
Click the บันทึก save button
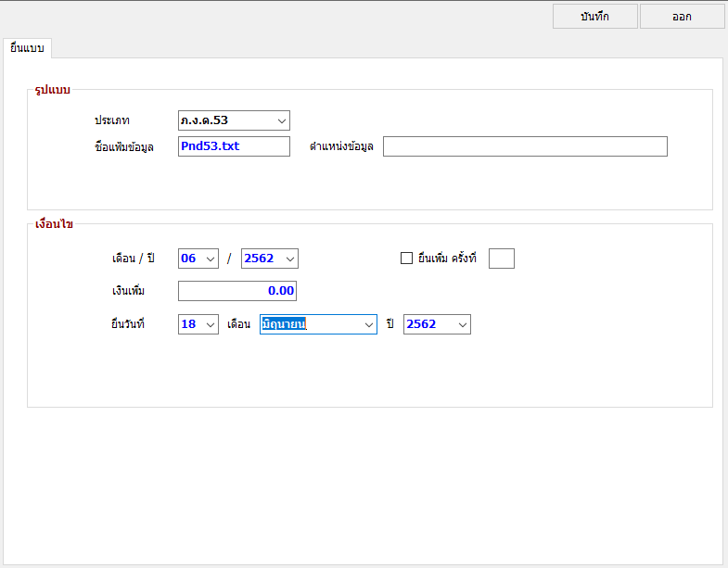click(594, 17)
